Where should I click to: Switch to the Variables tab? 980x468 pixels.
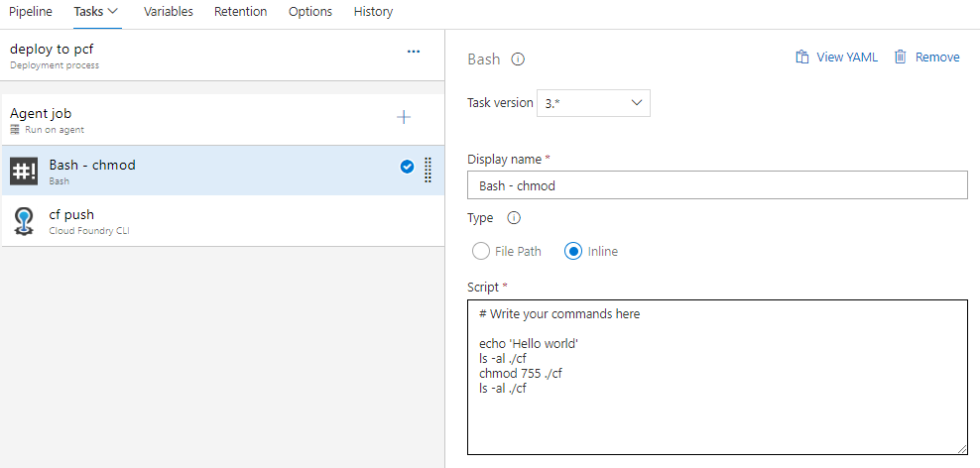(168, 12)
